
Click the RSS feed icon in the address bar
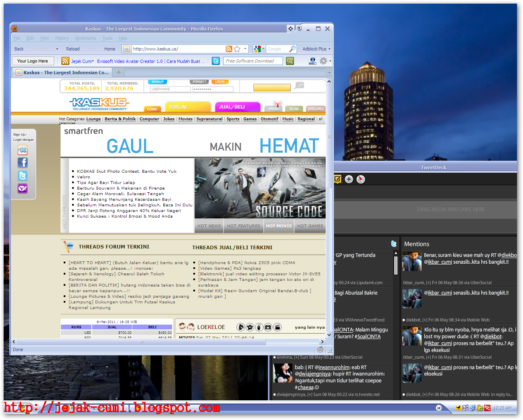pos(229,49)
